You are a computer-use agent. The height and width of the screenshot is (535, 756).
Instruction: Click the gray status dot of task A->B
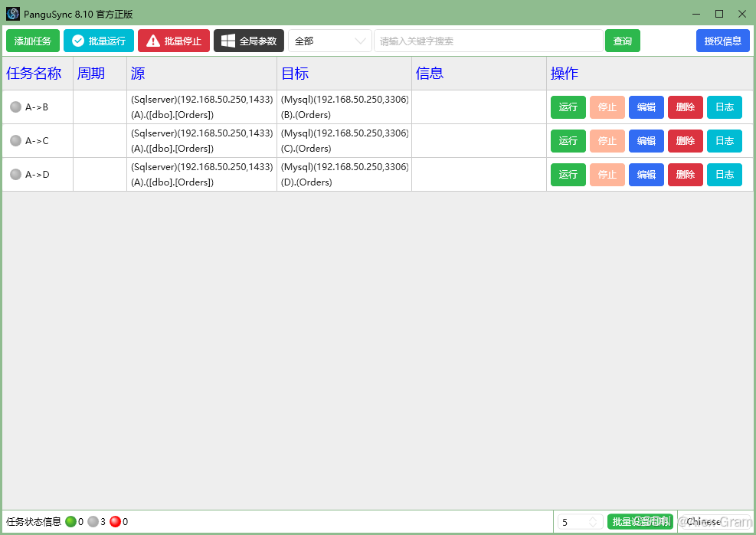point(16,107)
